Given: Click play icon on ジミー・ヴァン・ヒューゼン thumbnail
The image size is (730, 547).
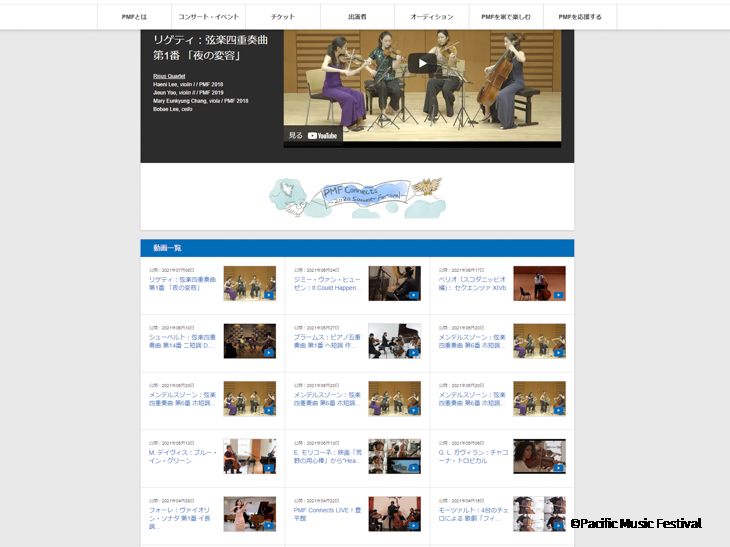Looking at the screenshot, I should click(414, 295).
